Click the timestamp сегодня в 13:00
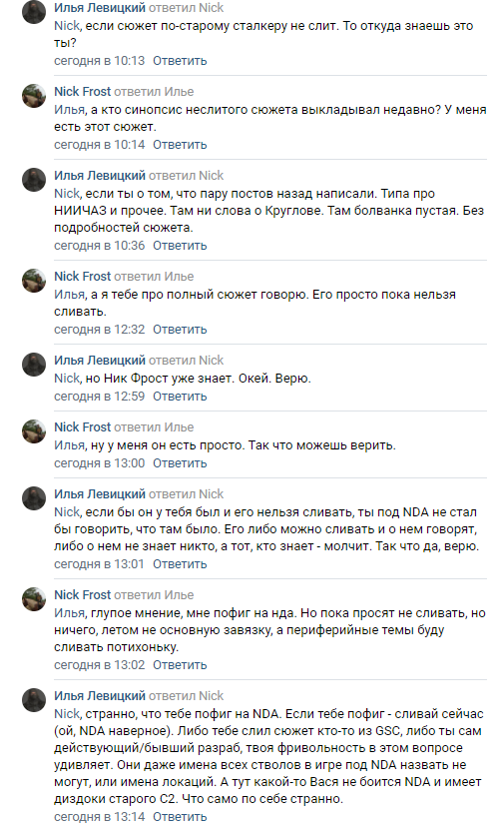This screenshot has width=504, height=829. coord(100,463)
